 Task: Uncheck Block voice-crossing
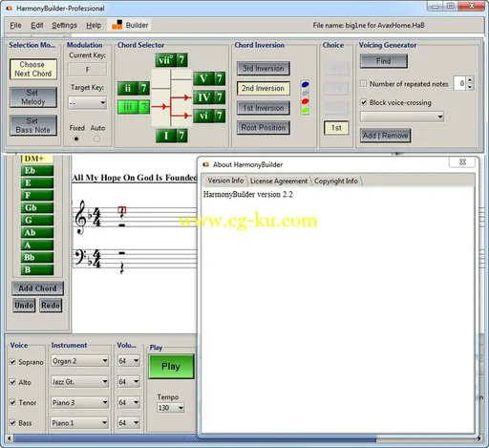click(x=363, y=102)
